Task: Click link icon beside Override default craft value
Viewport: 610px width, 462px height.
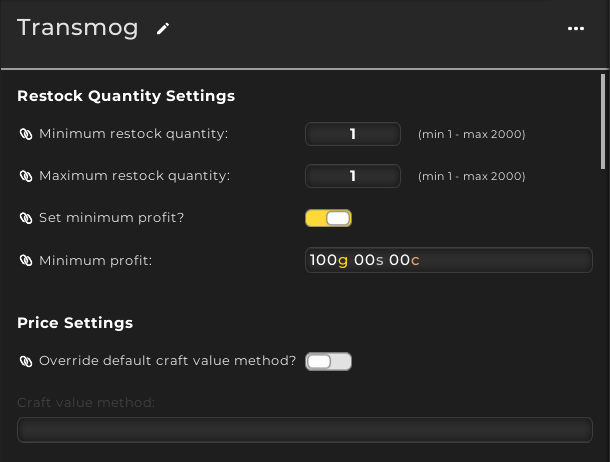Action: 26,361
